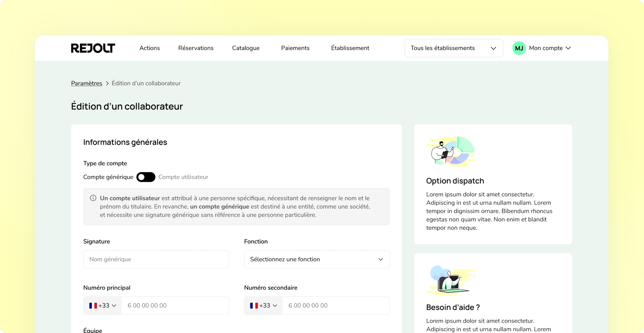Click the French flag in Numéro secondaire
The image size is (644, 333).
254,306
